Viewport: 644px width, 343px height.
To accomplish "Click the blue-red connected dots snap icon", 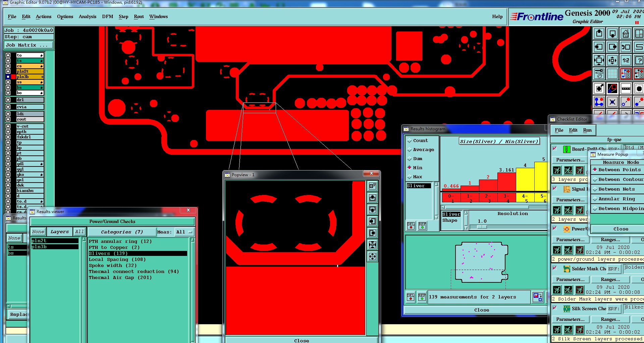I will tap(599, 102).
